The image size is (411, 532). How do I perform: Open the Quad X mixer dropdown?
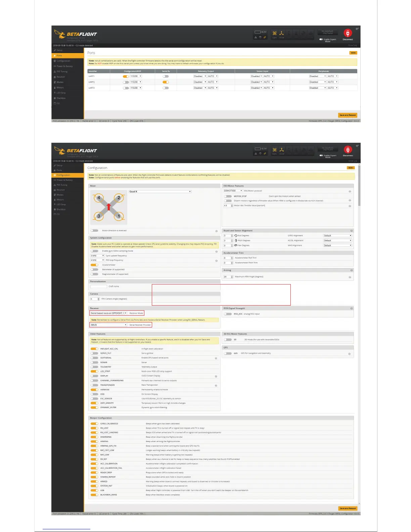coord(160,191)
